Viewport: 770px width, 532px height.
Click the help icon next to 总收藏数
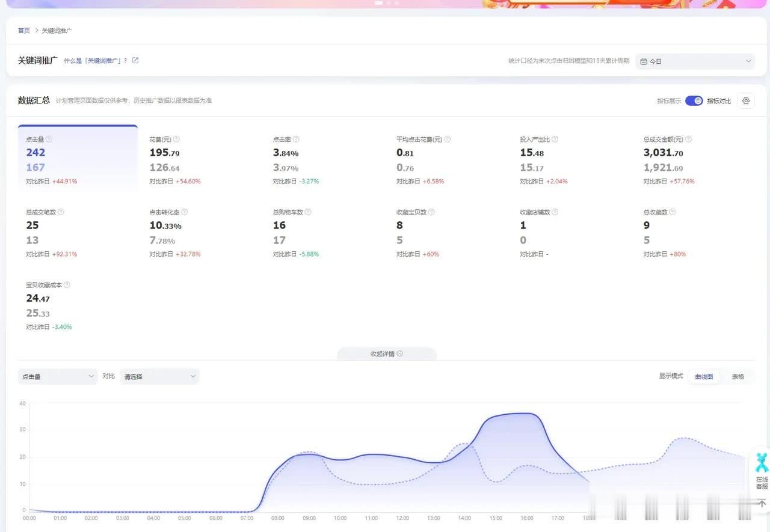pyautogui.click(x=673, y=212)
